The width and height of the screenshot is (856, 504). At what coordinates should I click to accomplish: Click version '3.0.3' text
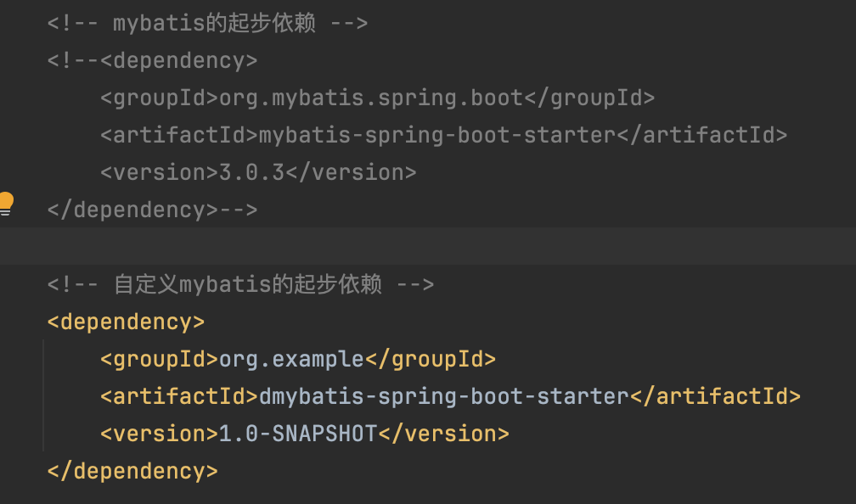(x=251, y=172)
